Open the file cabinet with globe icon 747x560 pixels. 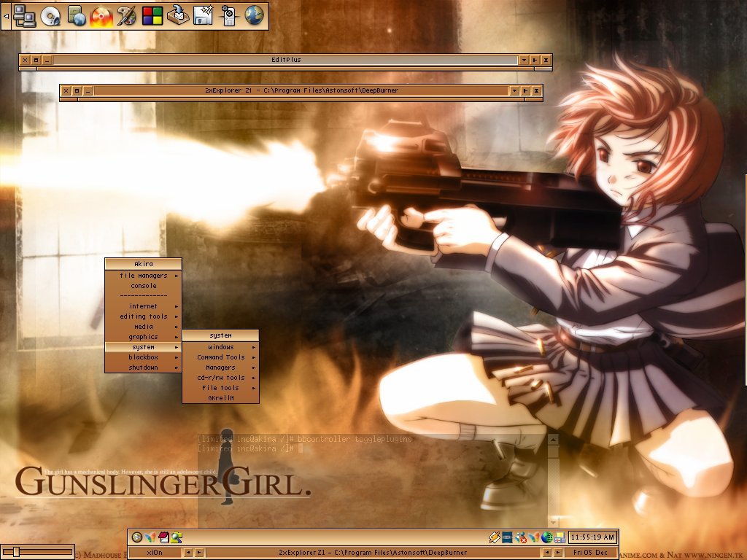point(76,16)
